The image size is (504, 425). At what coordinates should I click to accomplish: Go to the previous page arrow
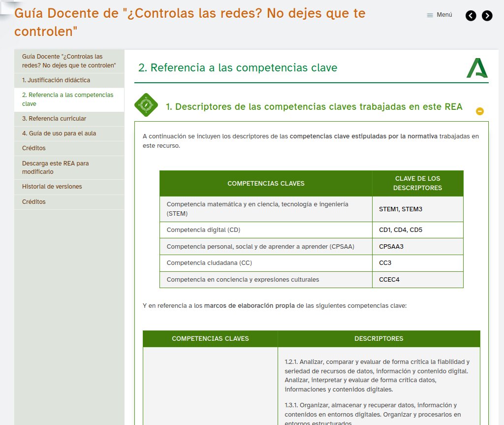(471, 15)
